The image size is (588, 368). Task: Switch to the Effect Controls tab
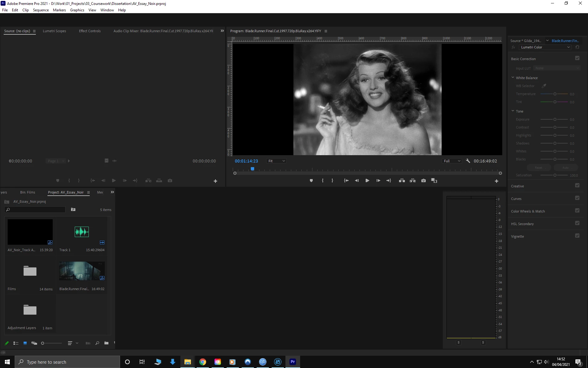click(x=89, y=31)
